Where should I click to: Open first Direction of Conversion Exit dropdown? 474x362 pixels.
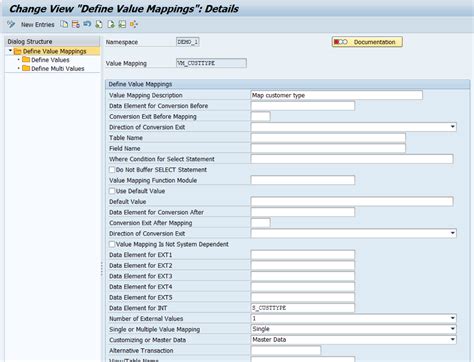[452, 127]
